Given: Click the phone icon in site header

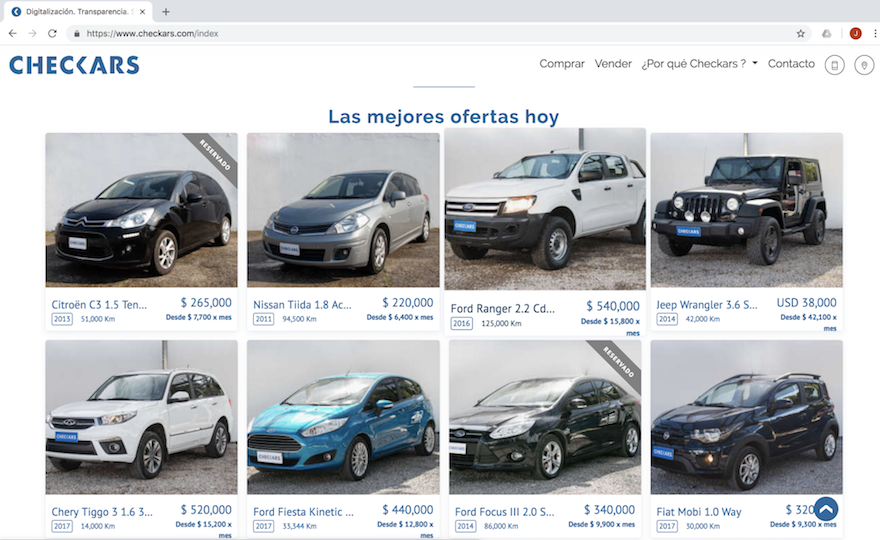Looking at the screenshot, I should pyautogui.click(x=835, y=65).
